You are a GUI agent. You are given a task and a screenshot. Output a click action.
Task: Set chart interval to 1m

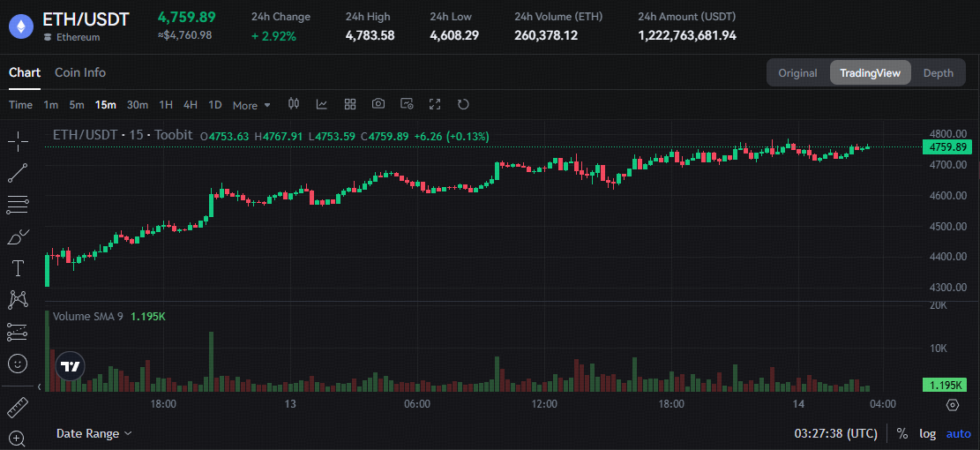pyautogui.click(x=50, y=105)
